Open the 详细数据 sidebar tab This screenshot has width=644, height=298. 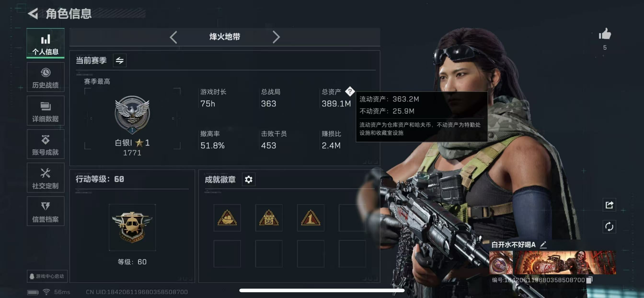coord(46,111)
